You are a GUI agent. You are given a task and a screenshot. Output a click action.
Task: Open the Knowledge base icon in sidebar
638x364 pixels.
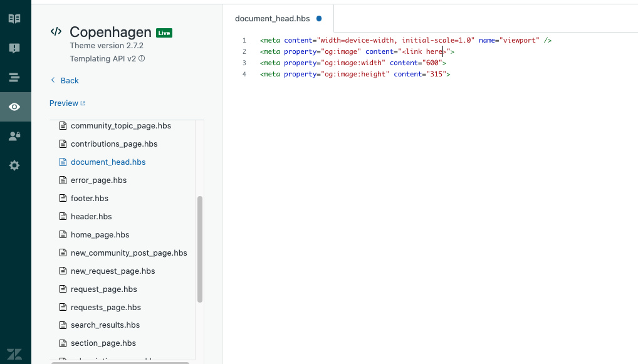(14, 19)
